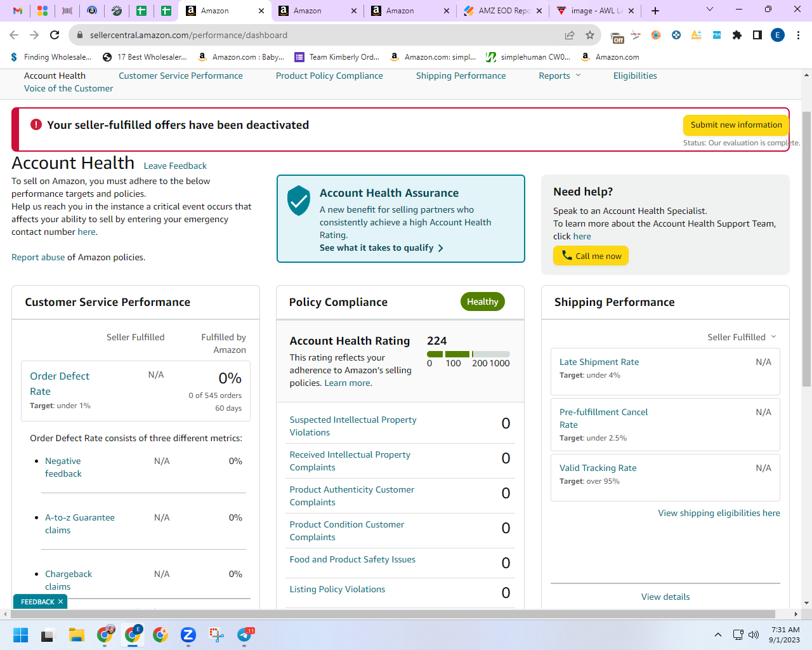The image size is (812, 650).
Task: Open the Extensions puzzle piece menu
Action: pyautogui.click(x=737, y=35)
